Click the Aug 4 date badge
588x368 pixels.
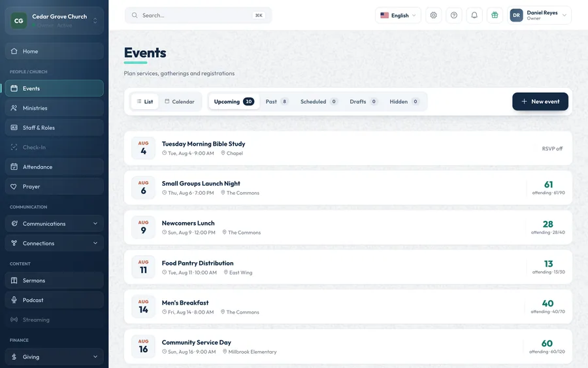pyautogui.click(x=143, y=148)
